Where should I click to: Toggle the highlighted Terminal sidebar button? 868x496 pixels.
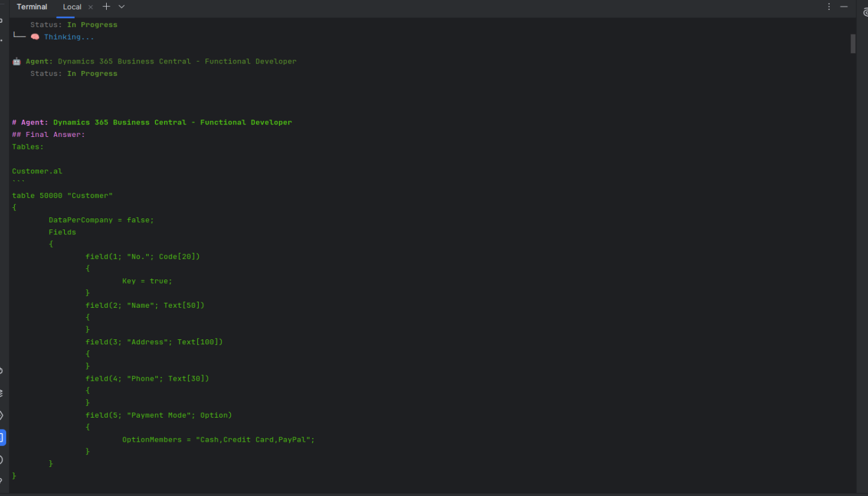tap(1, 438)
